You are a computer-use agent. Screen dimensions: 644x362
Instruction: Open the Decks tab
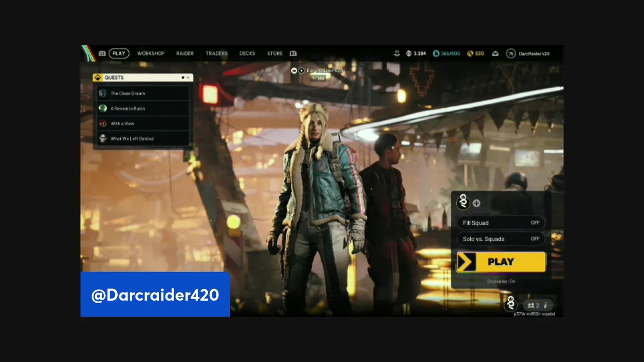247,53
